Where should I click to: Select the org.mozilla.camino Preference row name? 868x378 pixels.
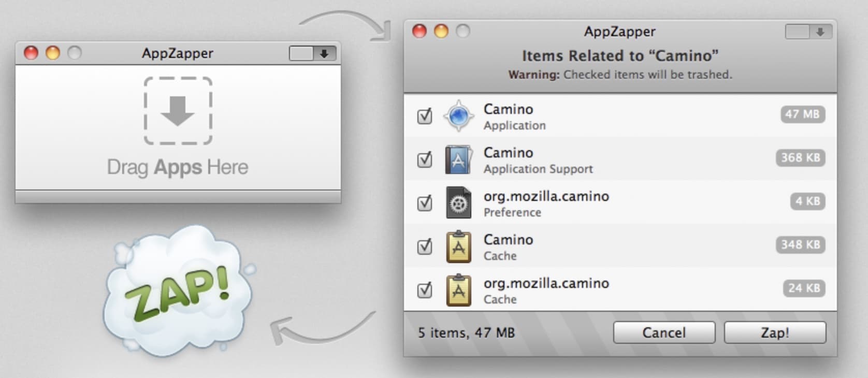click(546, 197)
